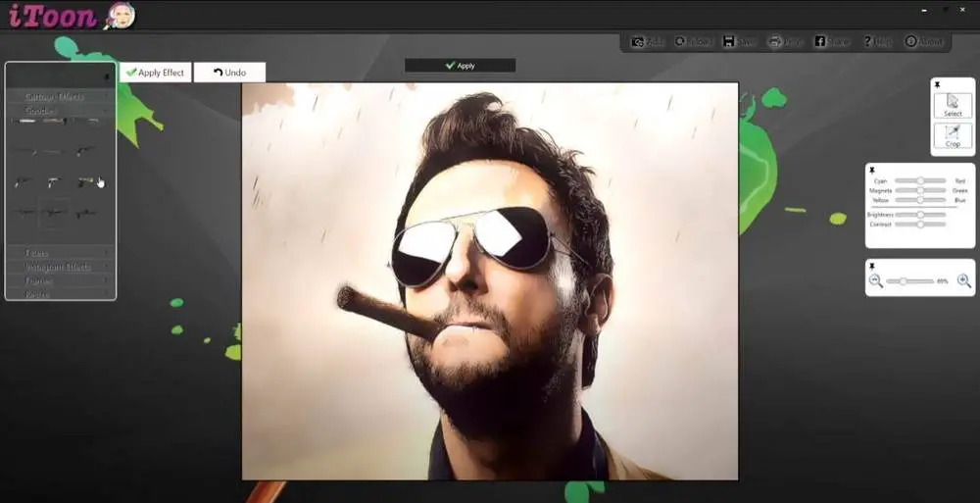Screen dimensions: 980x503
Task: Open Help with the question mark icon
Action: tap(868, 42)
